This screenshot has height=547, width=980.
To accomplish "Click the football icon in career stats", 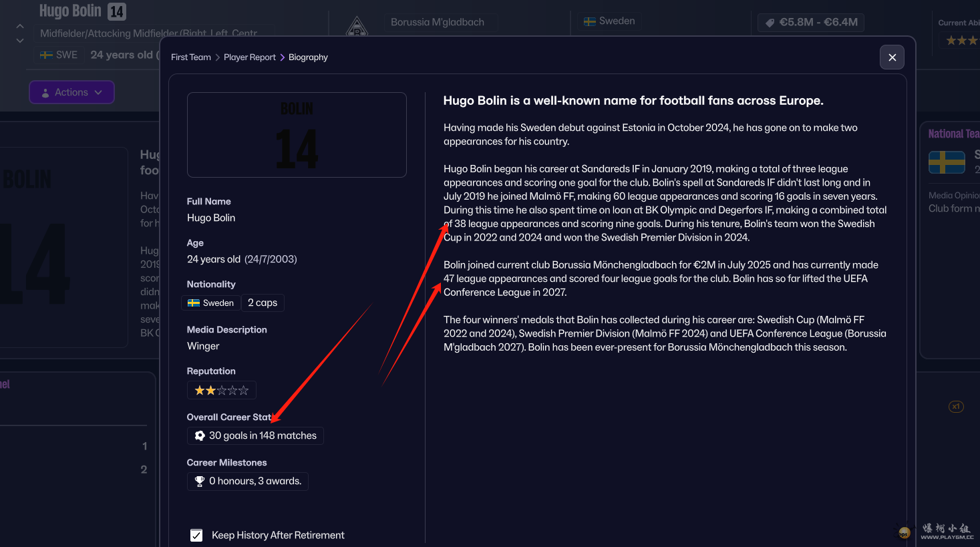I will coord(200,435).
